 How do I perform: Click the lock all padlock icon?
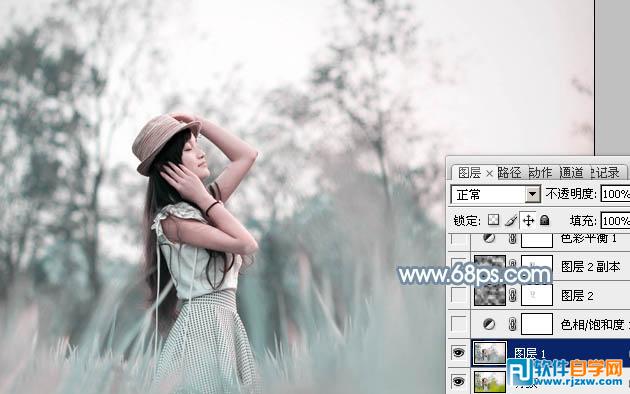(x=544, y=220)
